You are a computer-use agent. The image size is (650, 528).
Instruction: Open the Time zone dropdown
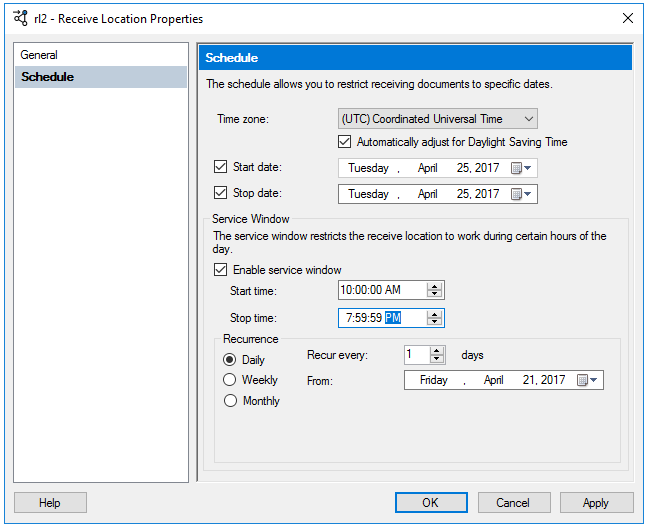coord(438,119)
